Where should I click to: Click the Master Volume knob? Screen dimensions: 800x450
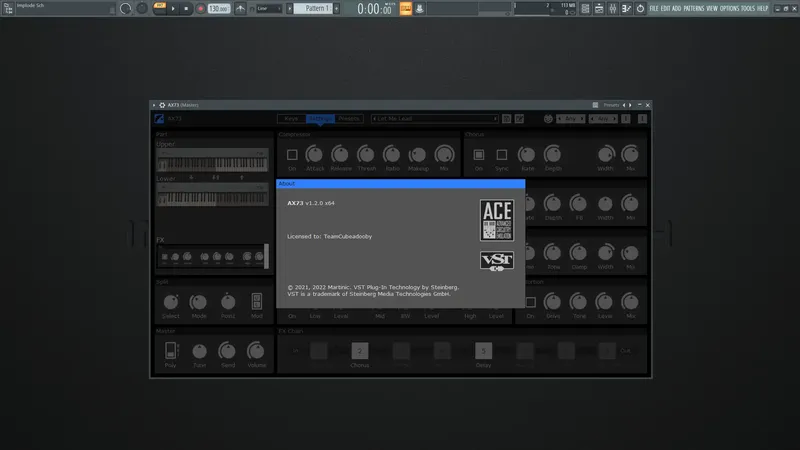(256, 351)
